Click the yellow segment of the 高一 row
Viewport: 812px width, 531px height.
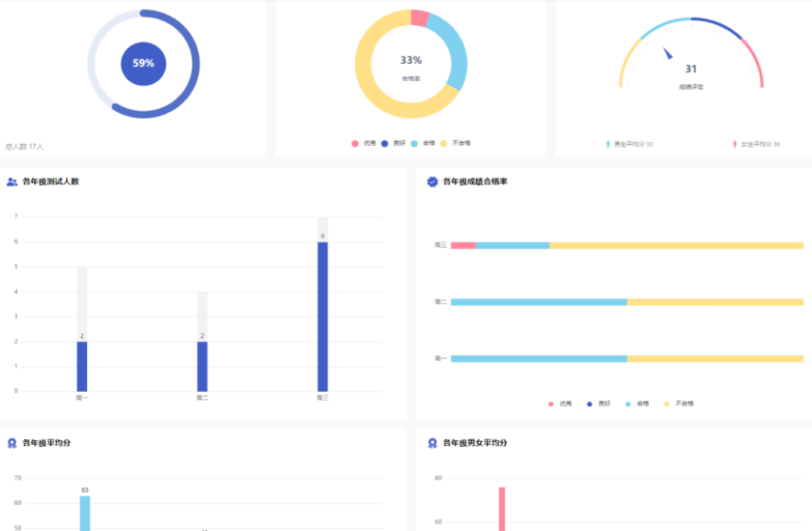pyautogui.click(x=715, y=359)
